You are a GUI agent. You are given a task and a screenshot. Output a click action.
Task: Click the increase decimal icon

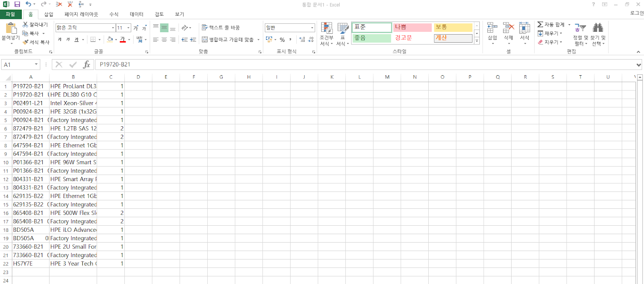(x=302, y=39)
